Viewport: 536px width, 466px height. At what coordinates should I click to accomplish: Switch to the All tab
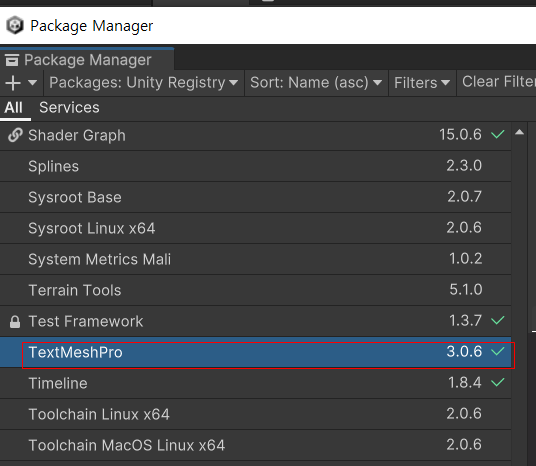(x=14, y=108)
